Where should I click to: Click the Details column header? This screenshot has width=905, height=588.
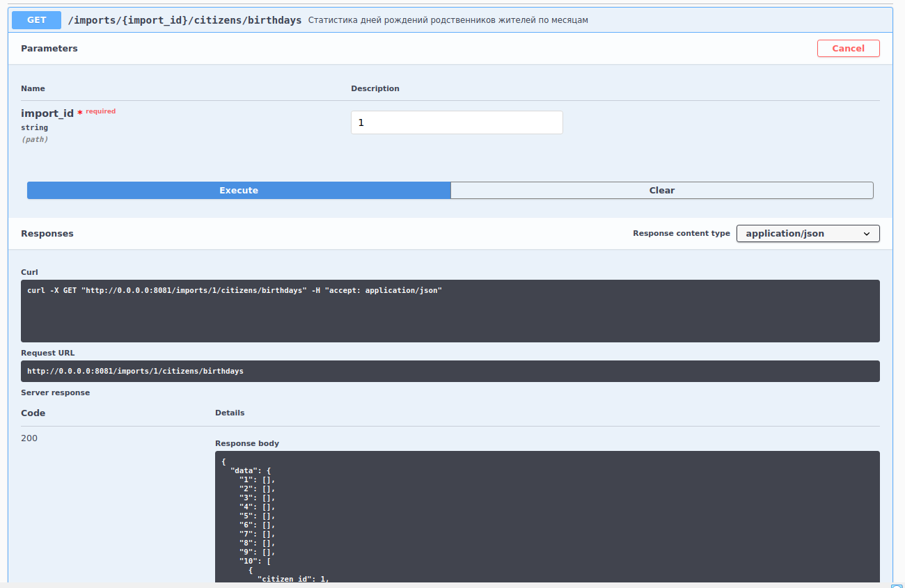point(230,413)
